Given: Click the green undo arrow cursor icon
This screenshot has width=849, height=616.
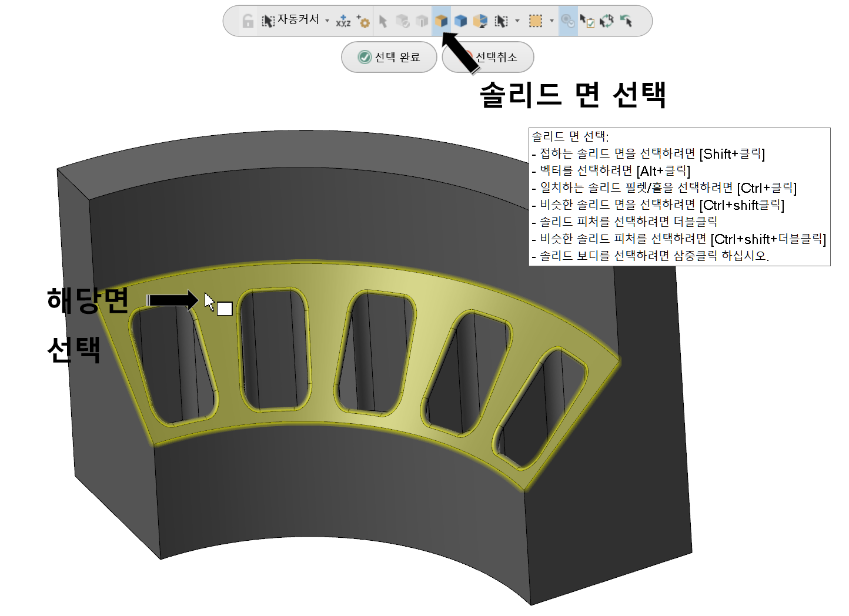Looking at the screenshot, I should (x=626, y=21).
